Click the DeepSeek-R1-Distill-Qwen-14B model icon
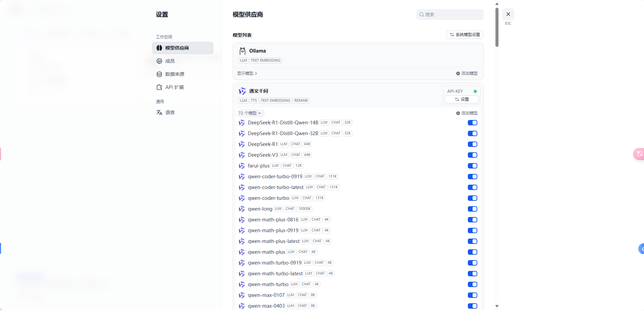This screenshot has width=644, height=310. 242,123
